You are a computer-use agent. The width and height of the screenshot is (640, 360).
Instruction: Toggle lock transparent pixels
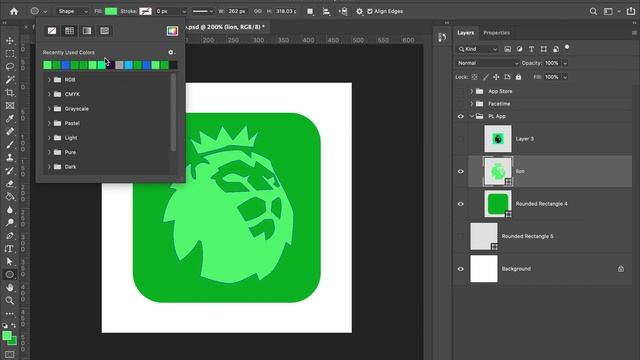pos(474,77)
